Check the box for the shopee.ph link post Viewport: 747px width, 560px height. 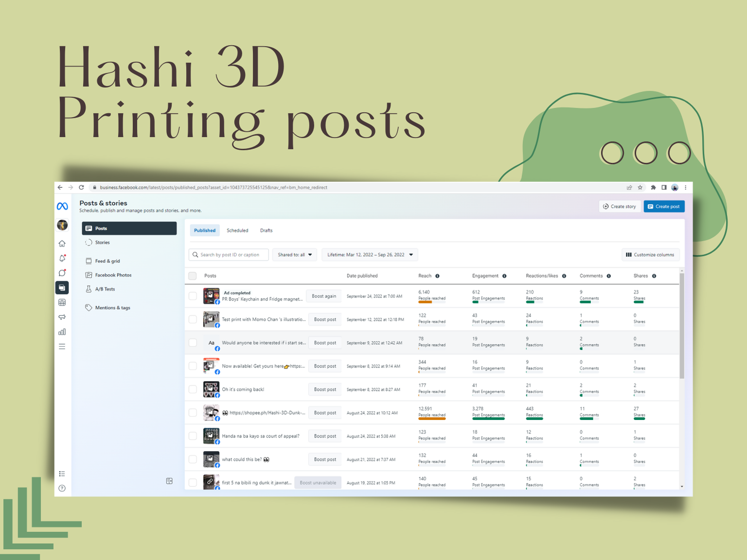193,413
